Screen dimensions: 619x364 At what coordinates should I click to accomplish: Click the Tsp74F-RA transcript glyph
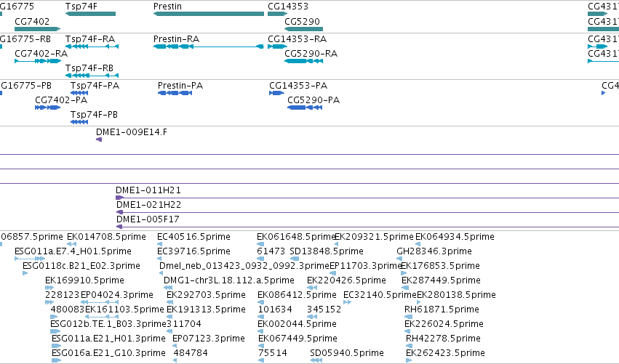92,46
